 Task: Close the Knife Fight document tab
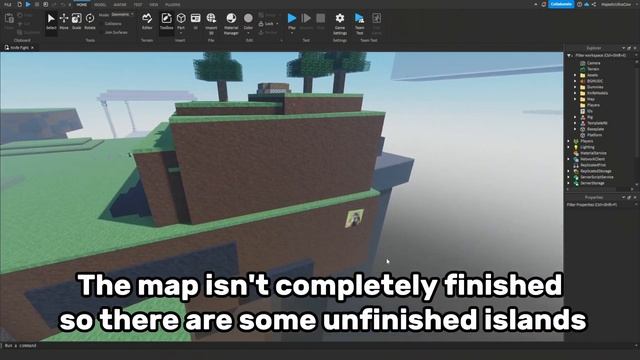(x=33, y=48)
